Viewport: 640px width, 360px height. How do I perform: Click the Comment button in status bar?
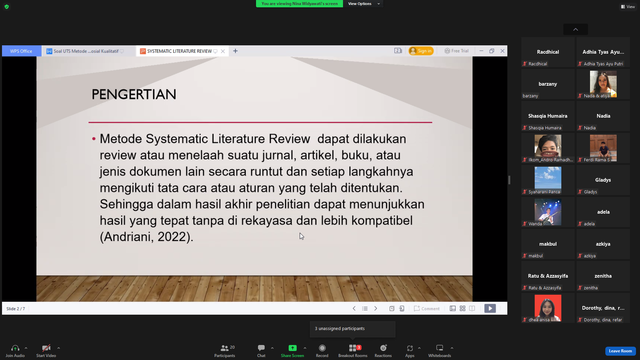tap(427, 309)
